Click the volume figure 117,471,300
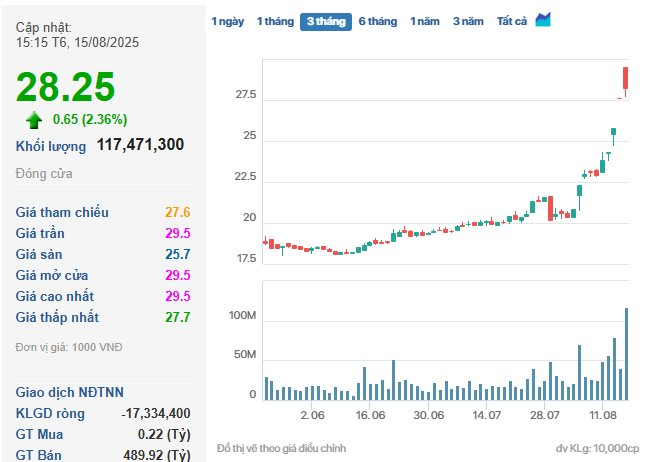This screenshot has height=462, width=665. coord(140,145)
